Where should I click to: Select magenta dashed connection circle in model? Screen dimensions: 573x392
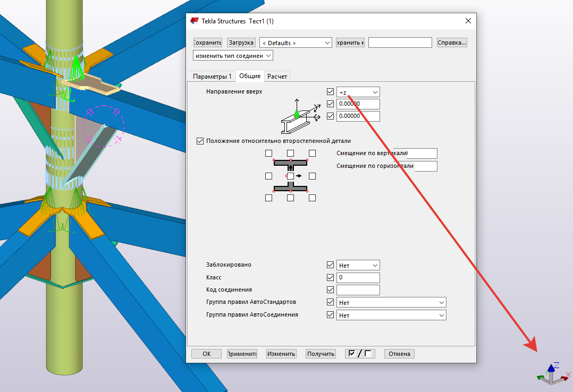[x=104, y=126]
